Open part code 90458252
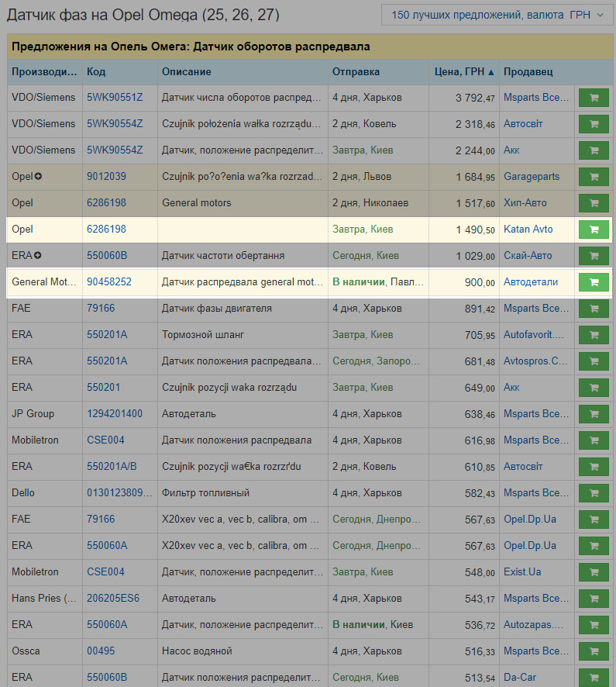Viewport: 616px width, 687px height. 109,281
